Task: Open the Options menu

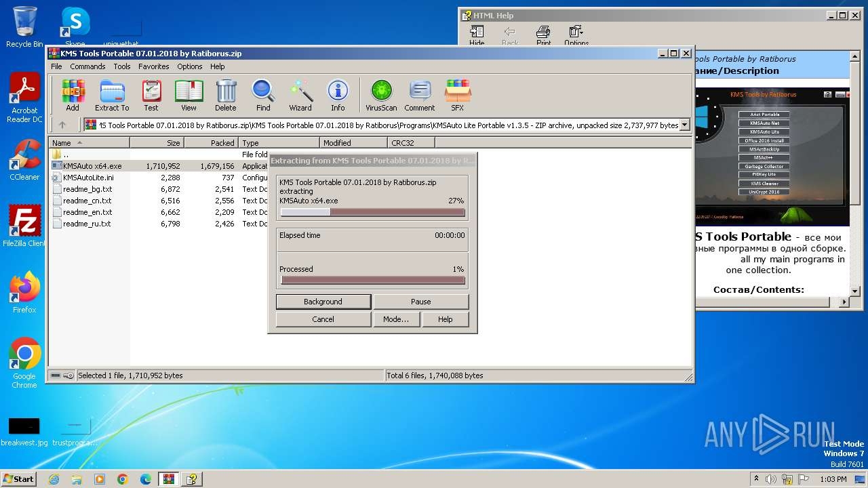Action: pos(190,66)
